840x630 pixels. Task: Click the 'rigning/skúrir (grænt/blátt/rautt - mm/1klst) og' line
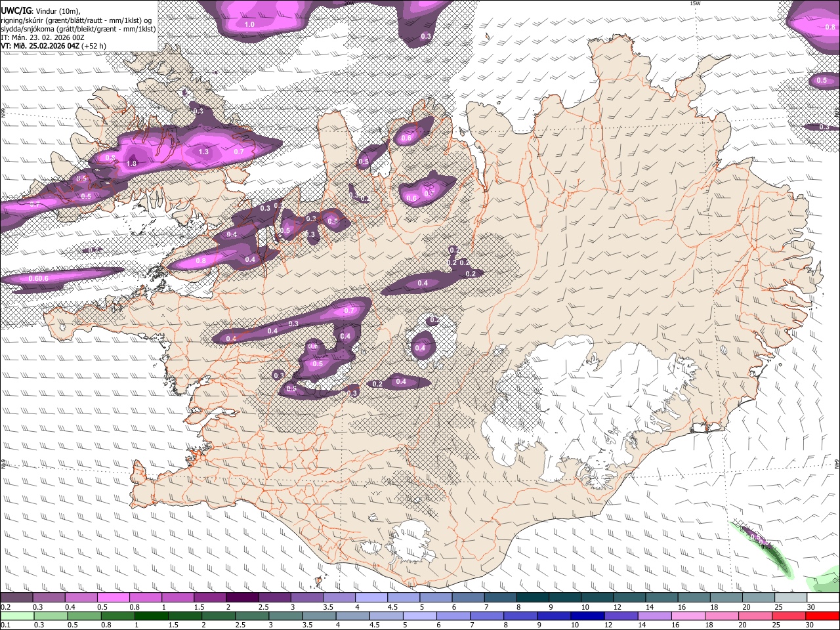[x=77, y=20]
